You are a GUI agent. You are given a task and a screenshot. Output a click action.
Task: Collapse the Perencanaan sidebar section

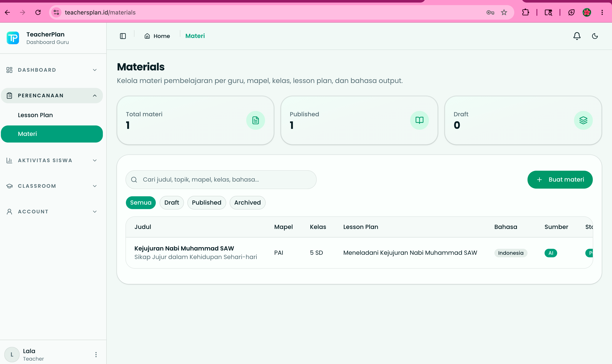(x=52, y=96)
